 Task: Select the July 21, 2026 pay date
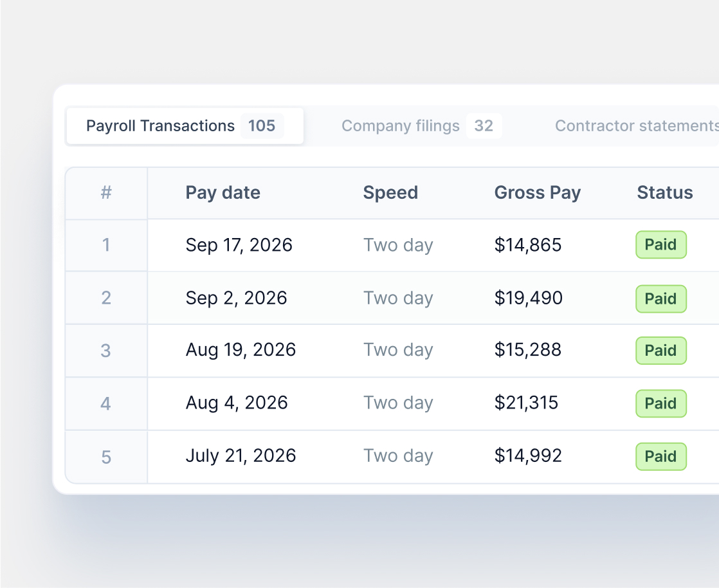tap(241, 456)
